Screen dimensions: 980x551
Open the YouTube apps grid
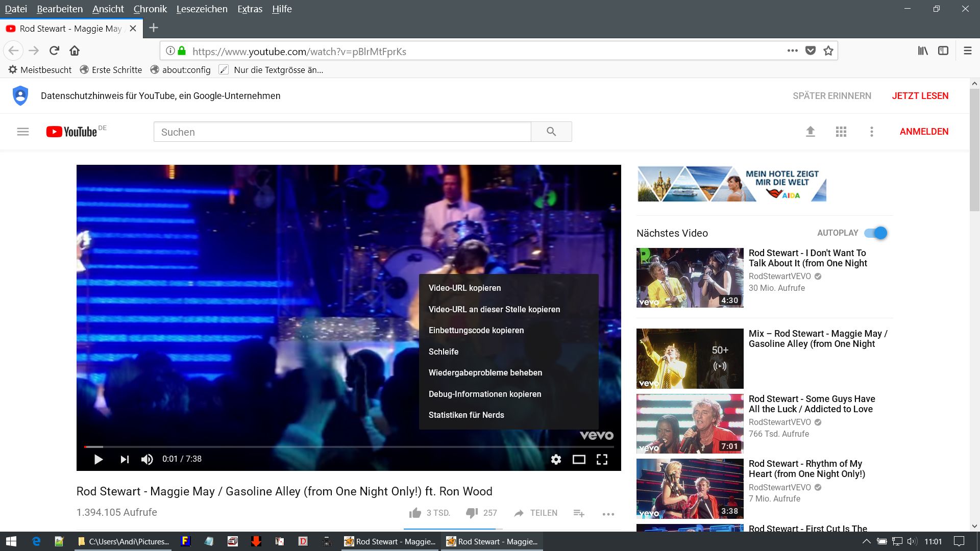coord(841,132)
